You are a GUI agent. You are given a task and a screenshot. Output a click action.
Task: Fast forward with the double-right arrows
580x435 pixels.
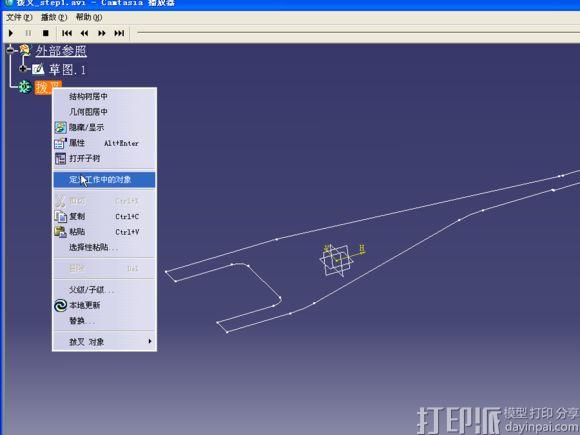102,33
